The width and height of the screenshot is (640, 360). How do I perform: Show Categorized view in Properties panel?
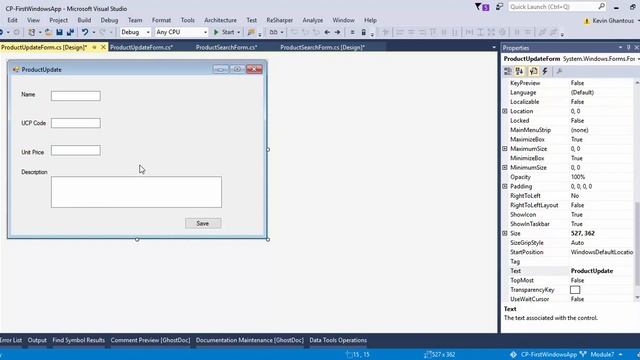click(508, 71)
